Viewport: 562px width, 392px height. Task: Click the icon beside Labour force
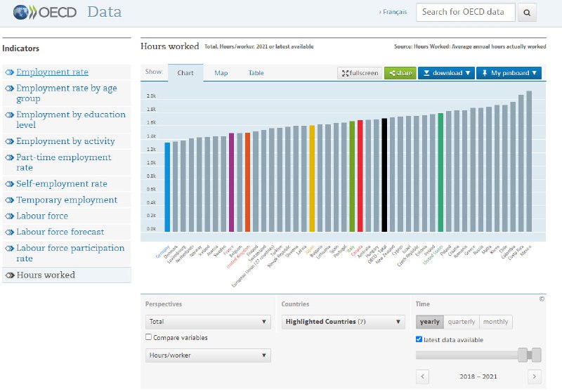tap(9, 216)
